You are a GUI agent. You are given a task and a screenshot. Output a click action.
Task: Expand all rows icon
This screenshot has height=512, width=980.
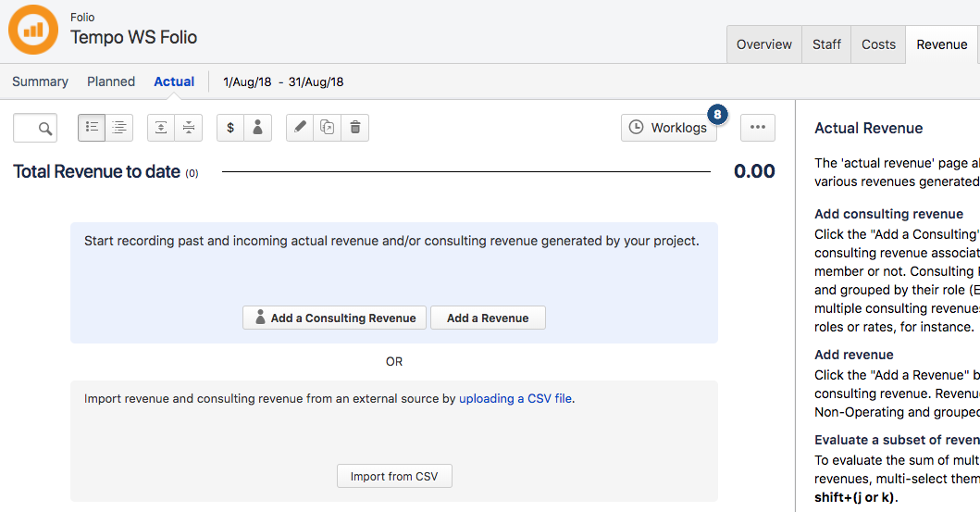pyautogui.click(x=161, y=128)
